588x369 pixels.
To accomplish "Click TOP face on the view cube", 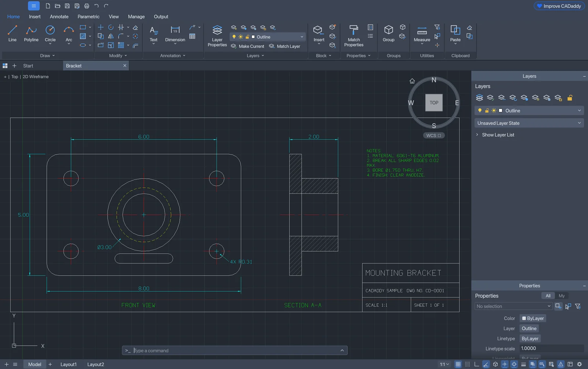I will [434, 103].
